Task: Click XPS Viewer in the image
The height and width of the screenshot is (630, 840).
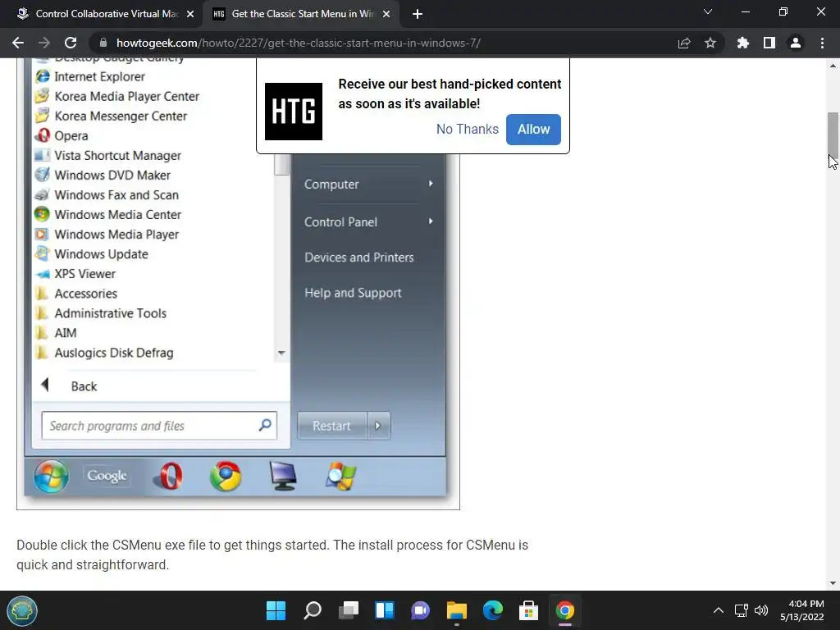Action: pos(75,274)
